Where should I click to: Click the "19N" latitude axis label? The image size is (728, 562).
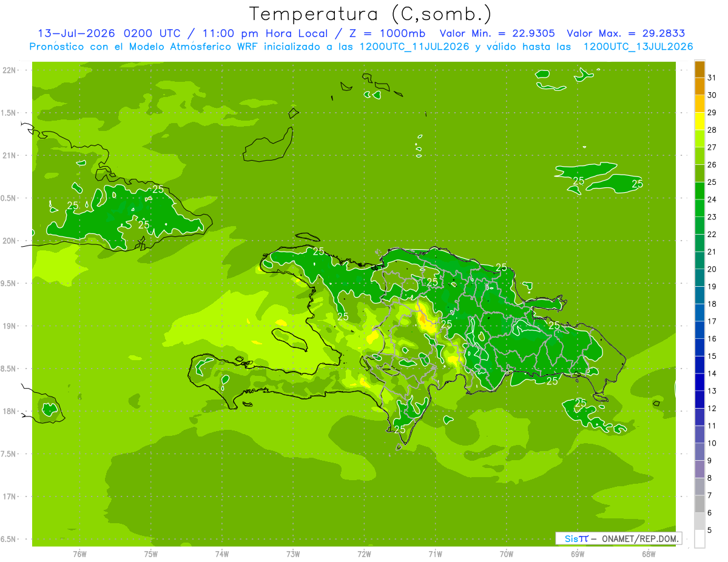[x=9, y=326]
